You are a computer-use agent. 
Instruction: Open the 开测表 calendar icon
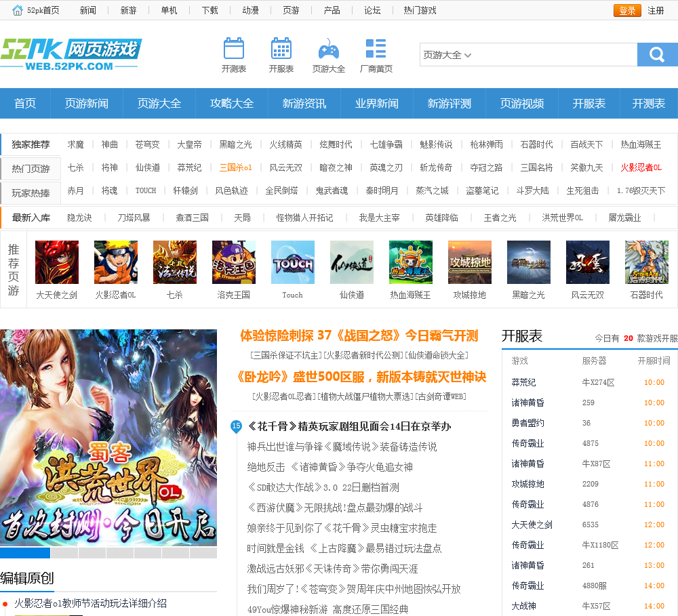point(234,48)
